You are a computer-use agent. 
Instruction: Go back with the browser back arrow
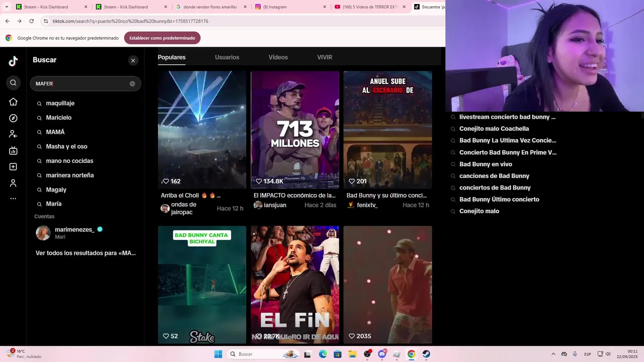tap(7, 21)
